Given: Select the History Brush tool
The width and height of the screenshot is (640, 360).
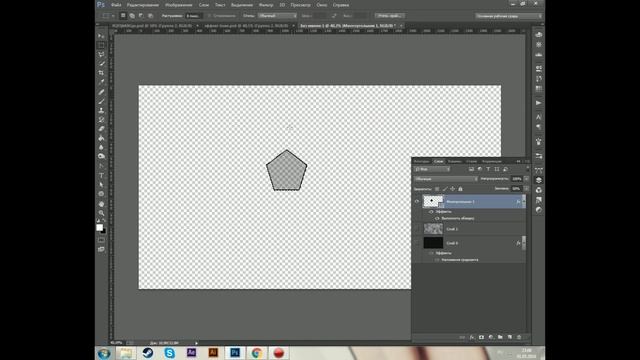Looking at the screenshot, I should pyautogui.click(x=101, y=120).
